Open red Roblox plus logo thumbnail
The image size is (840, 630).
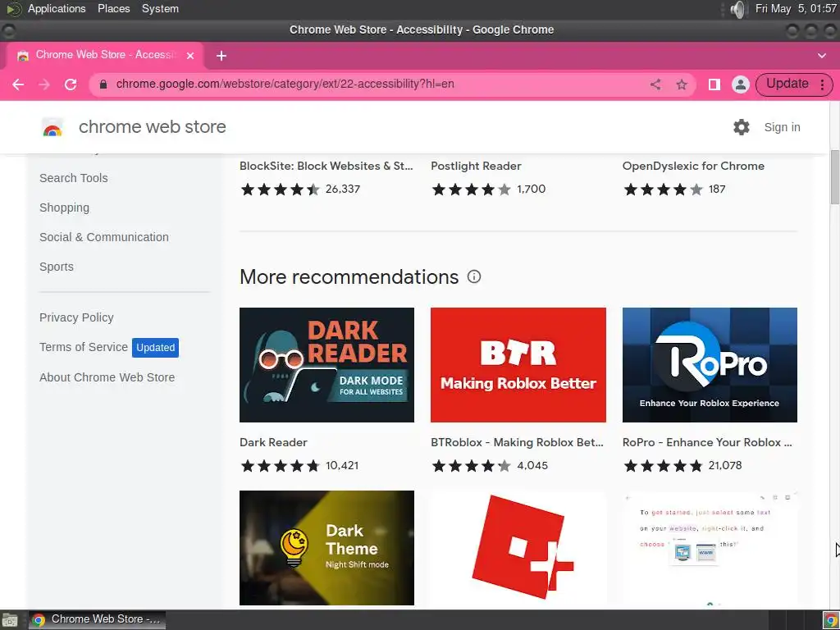pos(518,547)
